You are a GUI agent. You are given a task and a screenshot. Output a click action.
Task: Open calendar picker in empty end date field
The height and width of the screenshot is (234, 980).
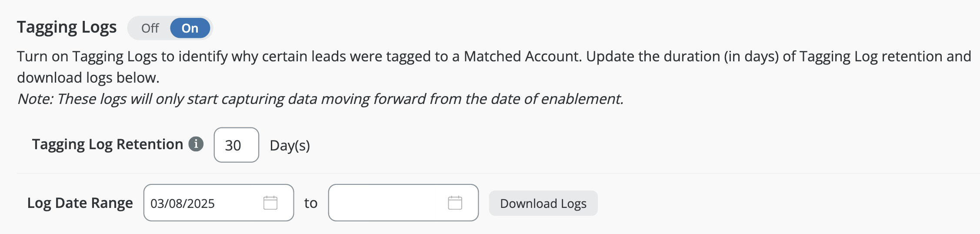[455, 203]
